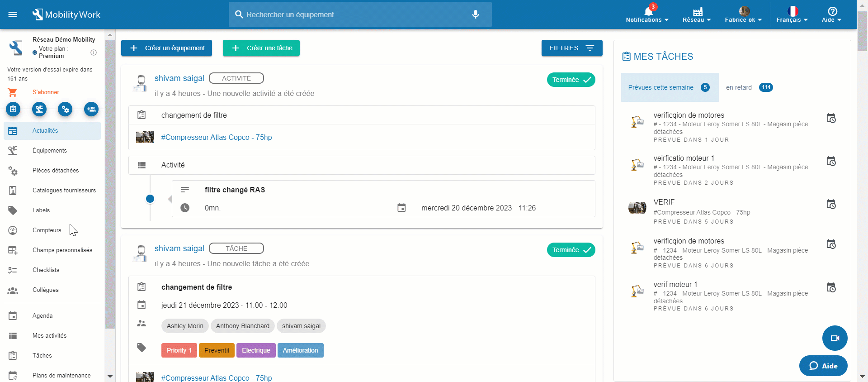
Task: Click the Créer une tâche button
Action: [261, 48]
